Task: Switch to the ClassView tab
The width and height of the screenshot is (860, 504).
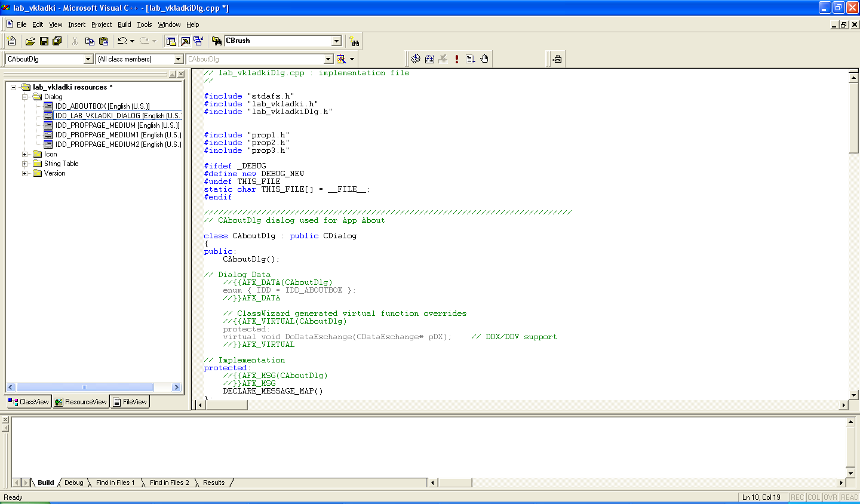Action: tap(29, 402)
